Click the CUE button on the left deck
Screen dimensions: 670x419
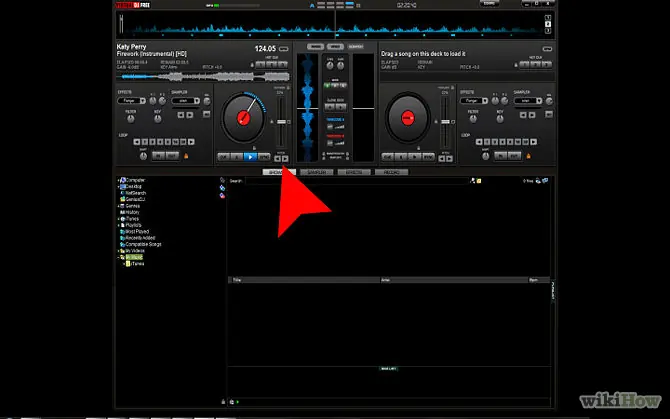click(223, 157)
